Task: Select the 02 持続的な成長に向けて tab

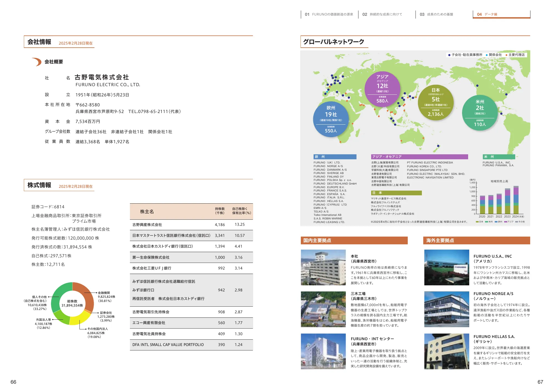Action: click(382, 13)
